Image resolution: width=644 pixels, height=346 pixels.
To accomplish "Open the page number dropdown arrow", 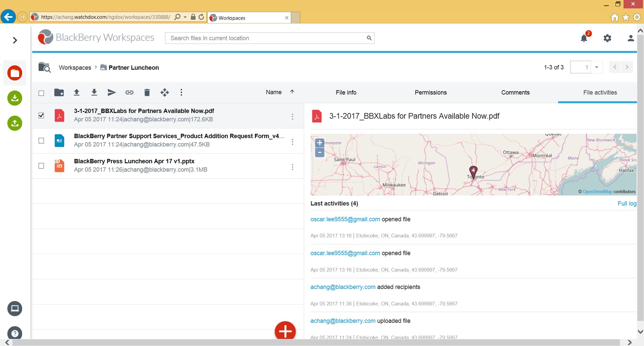I will 597,67.
